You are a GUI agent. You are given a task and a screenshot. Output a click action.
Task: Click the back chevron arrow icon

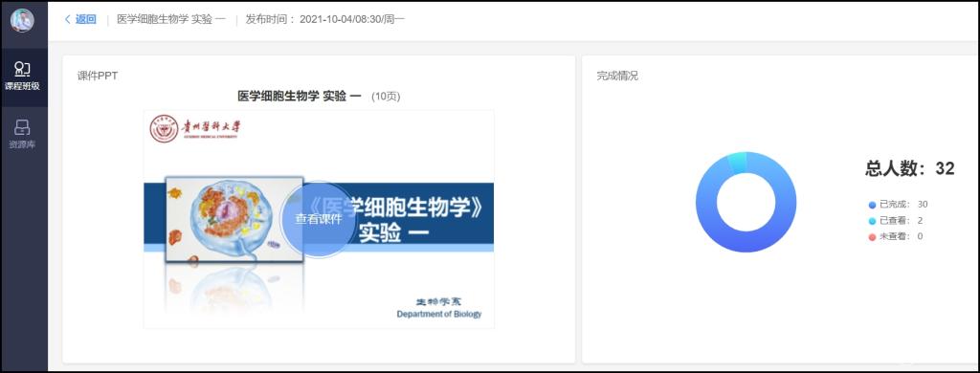coord(68,19)
